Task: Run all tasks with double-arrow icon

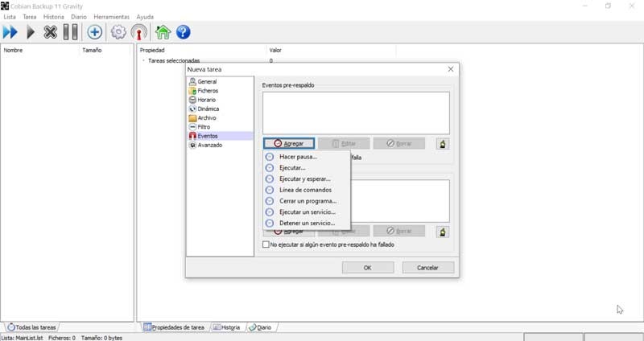Action: pyautogui.click(x=10, y=32)
